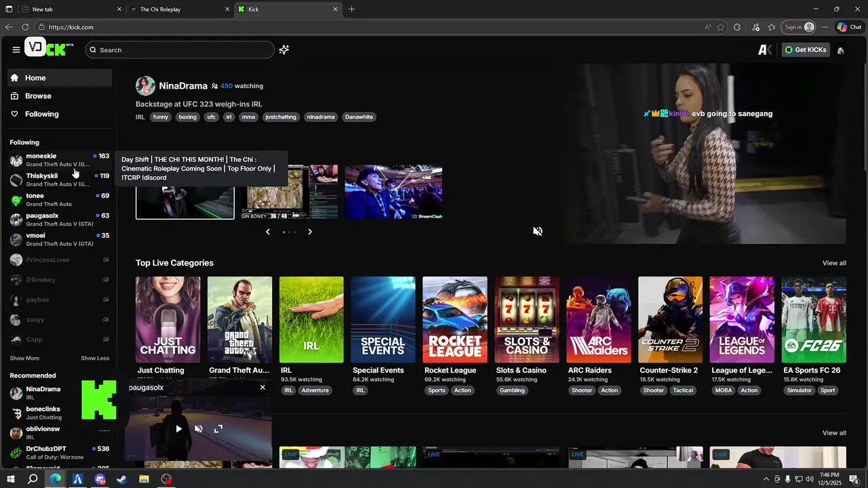
Task: Expand following list with Show More
Action: point(24,358)
